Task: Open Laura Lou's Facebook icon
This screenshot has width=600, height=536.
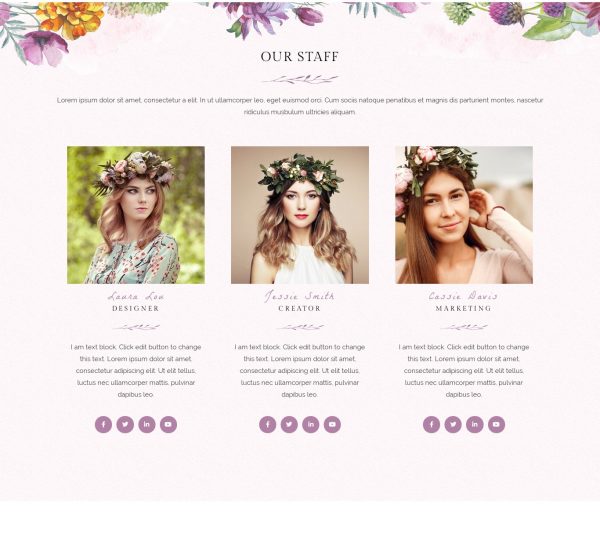Action: (103, 424)
